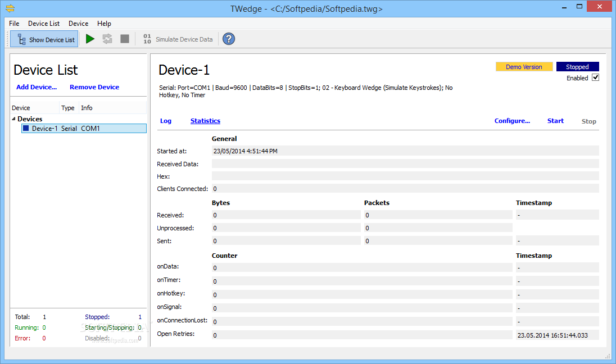Toggle the Show Device List button
Viewport: 616px width, 364px height.
point(44,39)
